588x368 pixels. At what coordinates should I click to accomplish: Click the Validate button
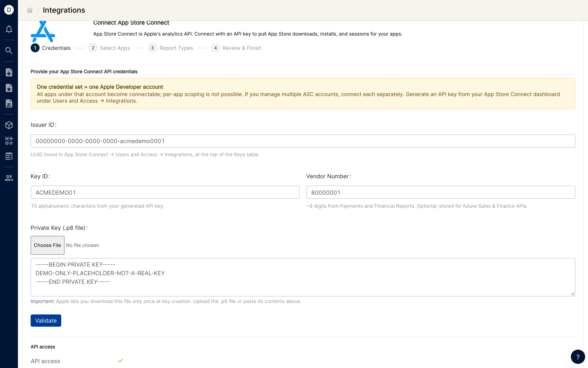coord(46,321)
